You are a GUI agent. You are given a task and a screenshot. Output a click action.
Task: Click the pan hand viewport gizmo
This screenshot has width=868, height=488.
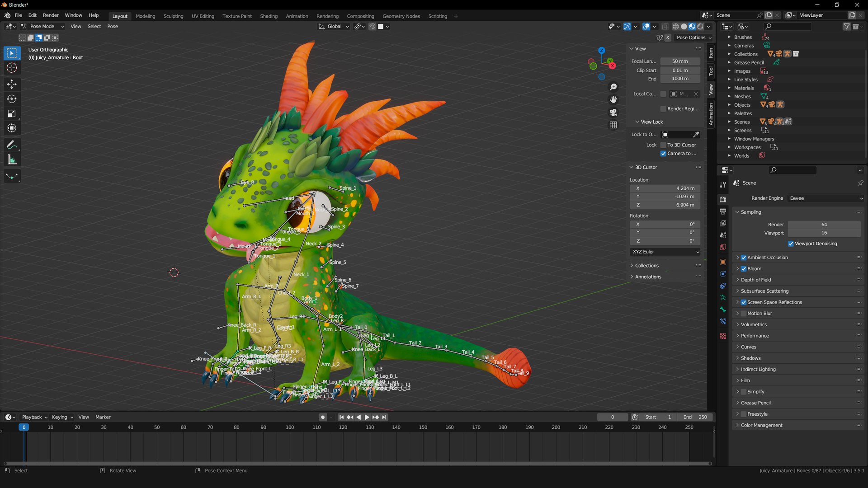[x=613, y=99]
